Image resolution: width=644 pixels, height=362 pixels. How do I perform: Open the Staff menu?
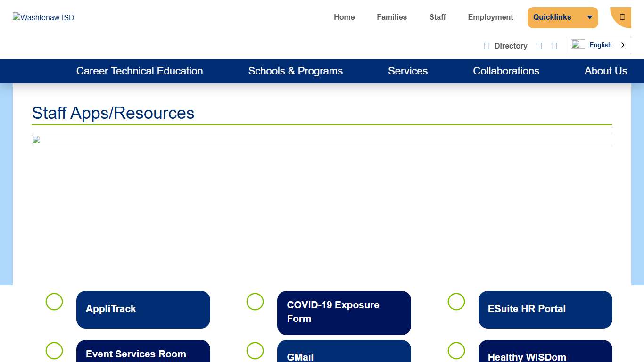point(438,17)
